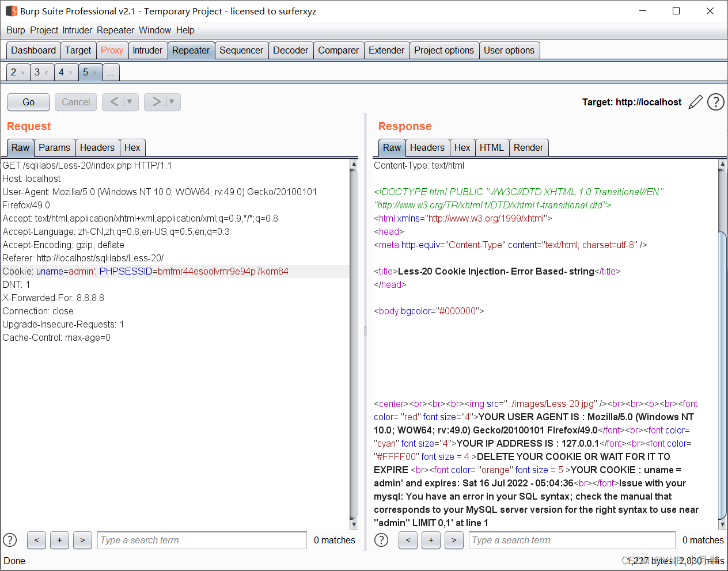Open the Intruder menu
The width and height of the screenshot is (728, 571).
click(x=77, y=30)
